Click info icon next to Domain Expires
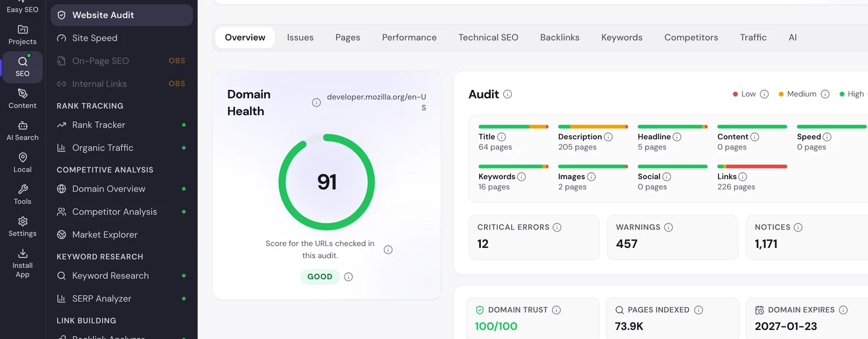The width and height of the screenshot is (868, 339). pos(843,310)
